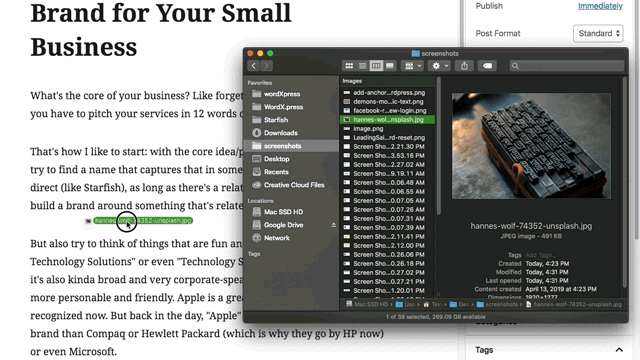Select Screen Sho...2.27.02 AM file

pos(387,164)
